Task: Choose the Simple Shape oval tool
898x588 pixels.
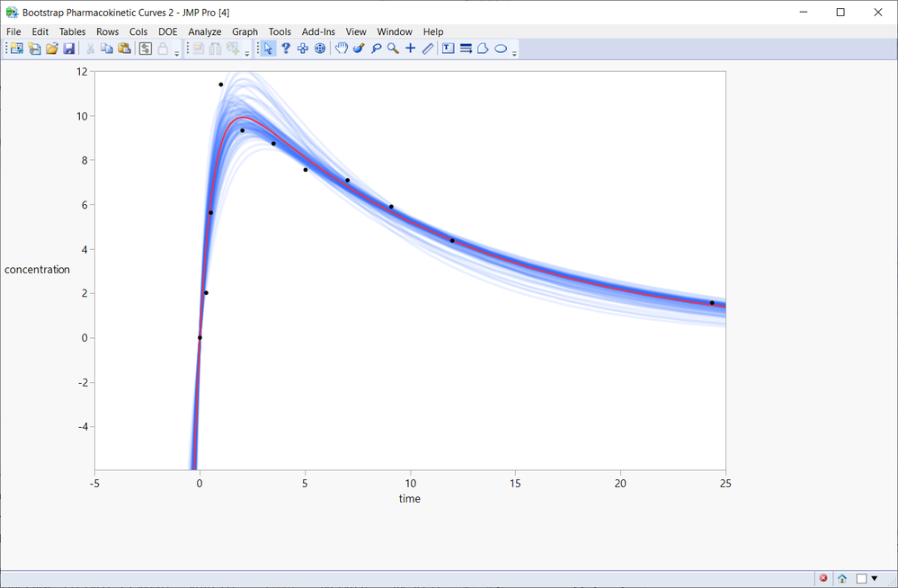Action: [501, 48]
